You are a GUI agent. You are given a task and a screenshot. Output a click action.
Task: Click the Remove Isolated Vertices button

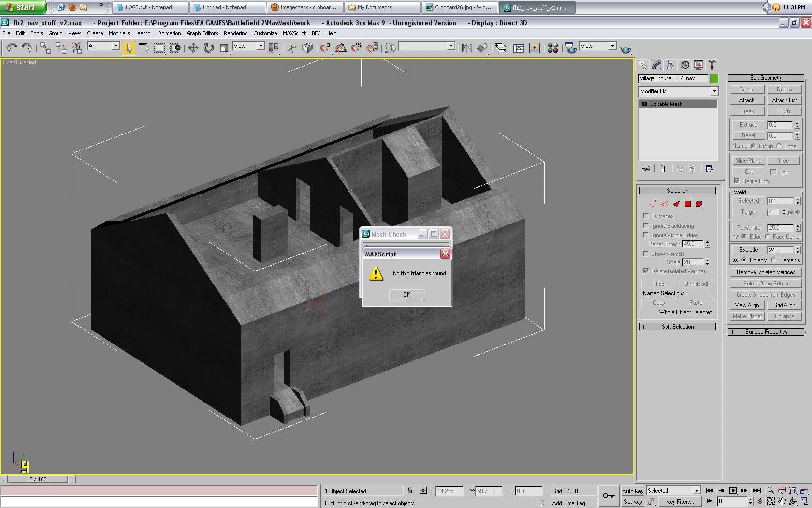pyautogui.click(x=766, y=272)
